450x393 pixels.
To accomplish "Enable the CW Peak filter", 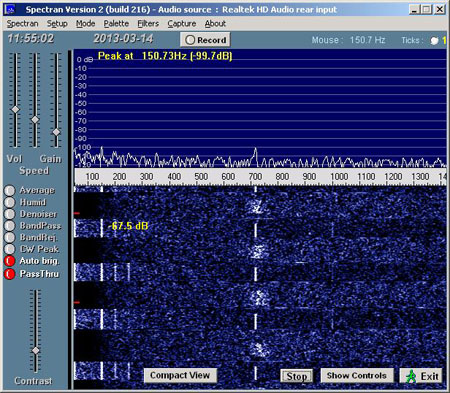I will pyautogui.click(x=10, y=249).
